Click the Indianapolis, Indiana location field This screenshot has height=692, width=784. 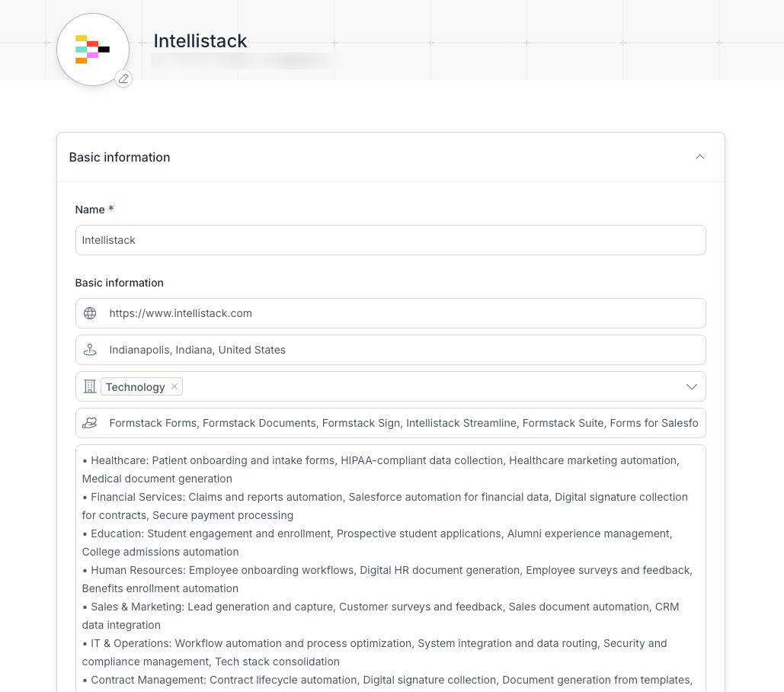(x=404, y=350)
